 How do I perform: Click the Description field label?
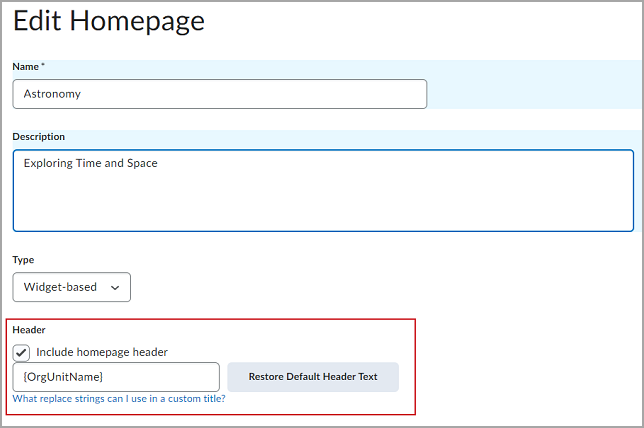(x=39, y=137)
